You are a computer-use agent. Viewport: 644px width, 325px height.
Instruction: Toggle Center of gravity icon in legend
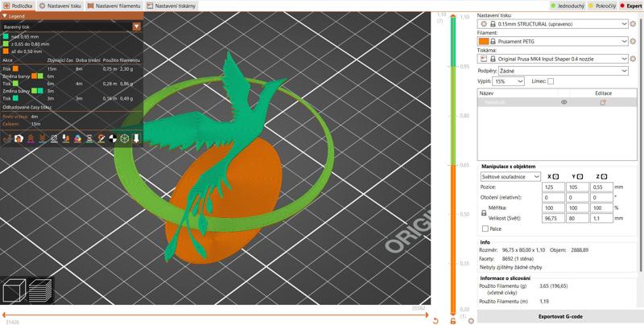coord(113,138)
